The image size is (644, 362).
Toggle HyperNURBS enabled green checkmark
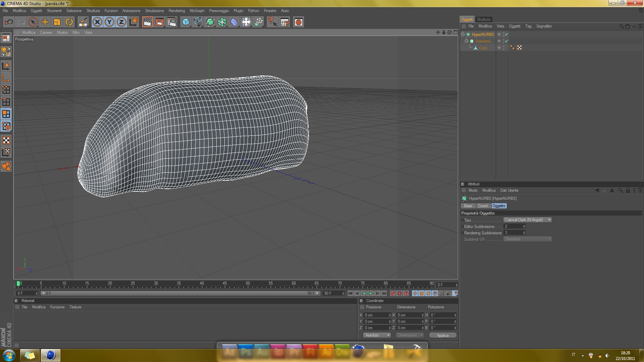507,34
